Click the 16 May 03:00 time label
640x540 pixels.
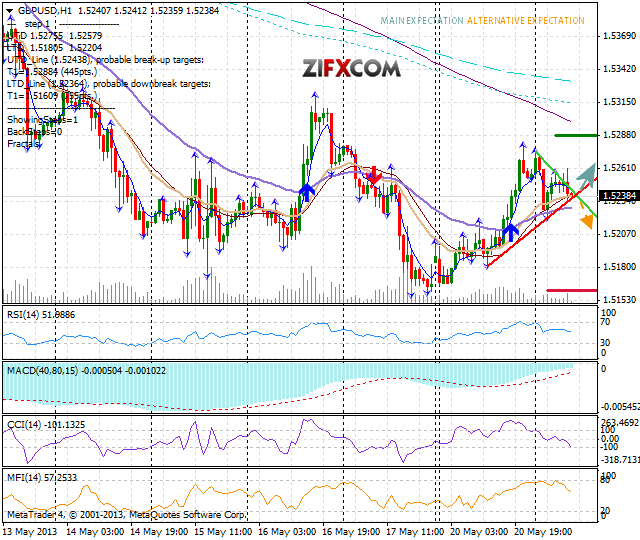287,532
